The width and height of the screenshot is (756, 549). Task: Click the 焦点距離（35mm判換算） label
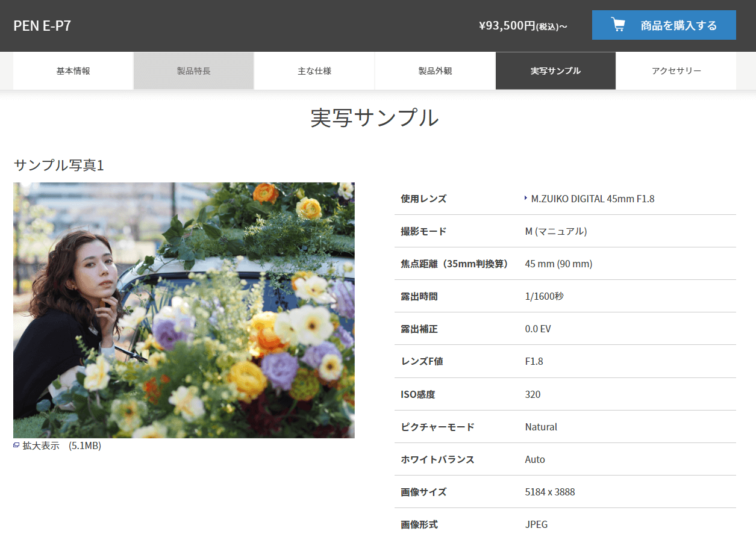(x=454, y=264)
